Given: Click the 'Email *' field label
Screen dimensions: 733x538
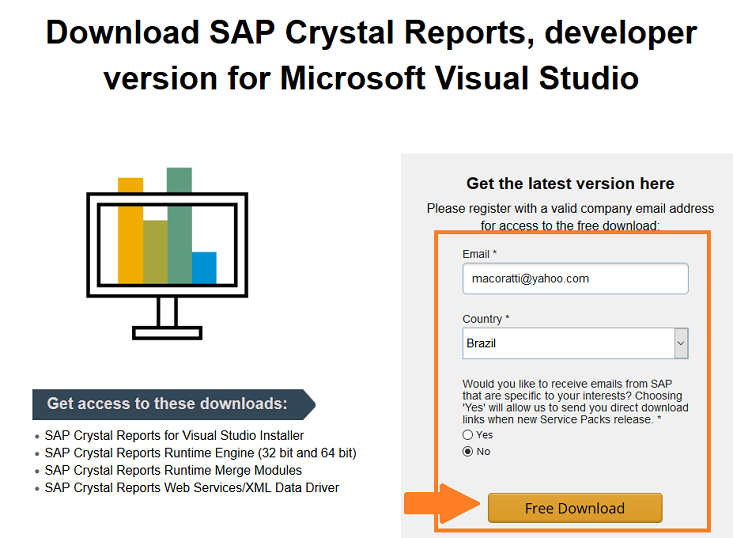Looking at the screenshot, I should (479, 254).
